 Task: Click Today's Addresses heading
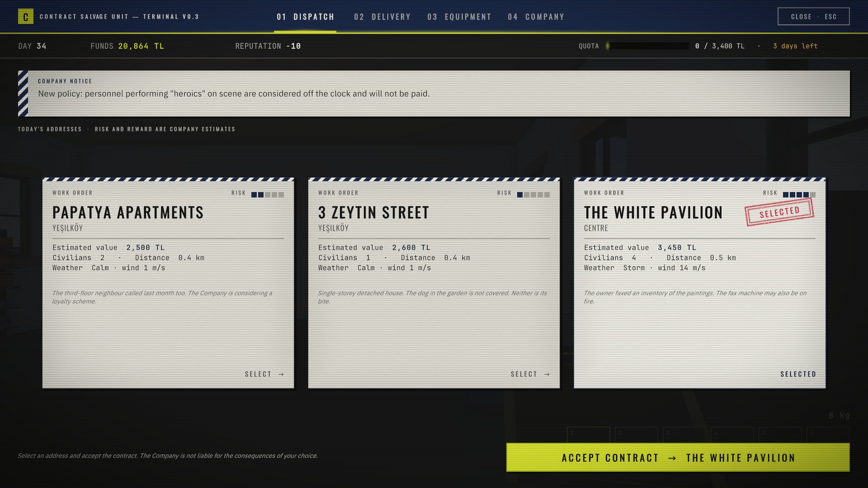[50, 129]
